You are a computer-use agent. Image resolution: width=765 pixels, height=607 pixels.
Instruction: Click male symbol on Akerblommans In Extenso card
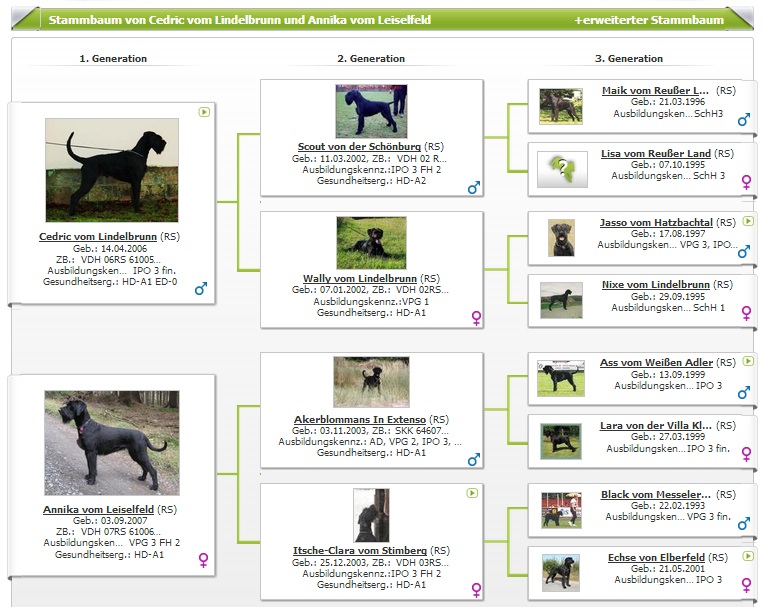474,459
